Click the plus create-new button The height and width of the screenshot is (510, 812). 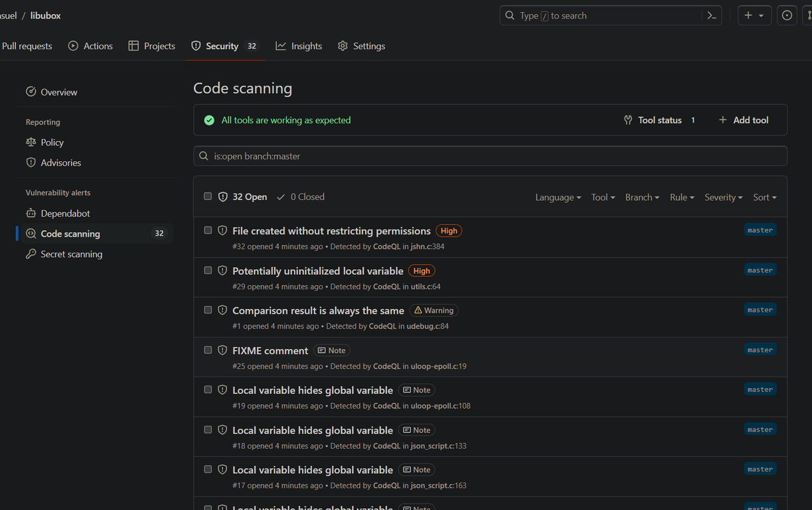pos(754,15)
